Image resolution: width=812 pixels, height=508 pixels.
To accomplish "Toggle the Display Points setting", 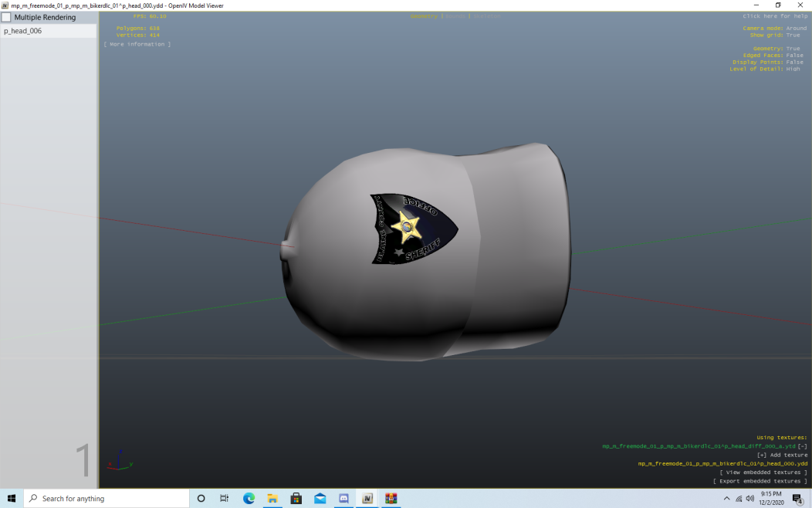I will [794, 63].
